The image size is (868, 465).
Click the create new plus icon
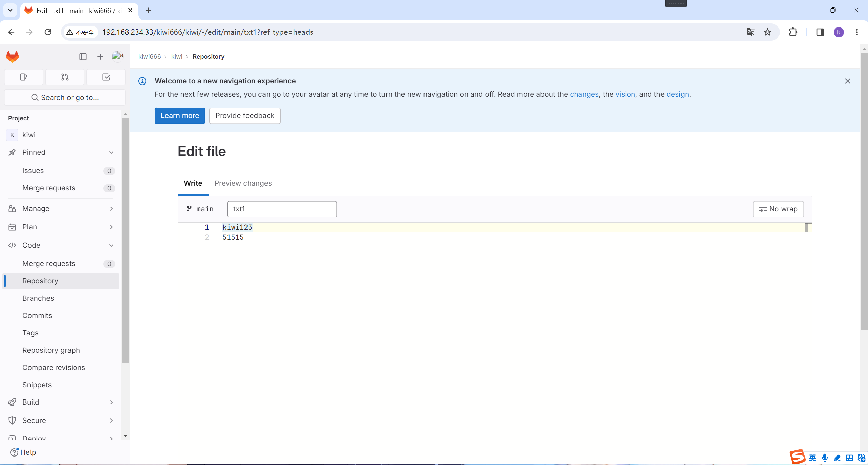(100, 57)
